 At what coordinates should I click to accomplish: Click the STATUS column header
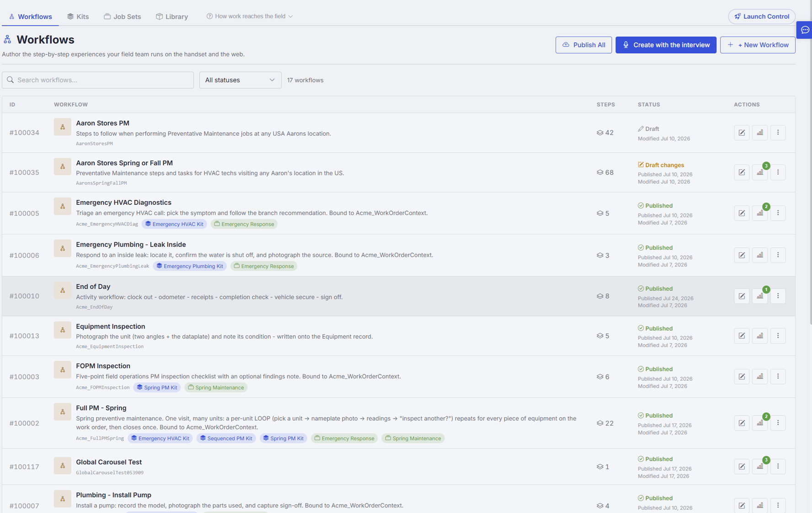click(x=649, y=105)
